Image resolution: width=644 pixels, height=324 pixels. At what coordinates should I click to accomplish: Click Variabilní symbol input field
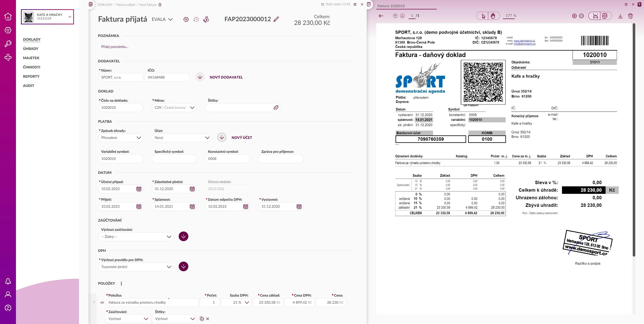120,159
